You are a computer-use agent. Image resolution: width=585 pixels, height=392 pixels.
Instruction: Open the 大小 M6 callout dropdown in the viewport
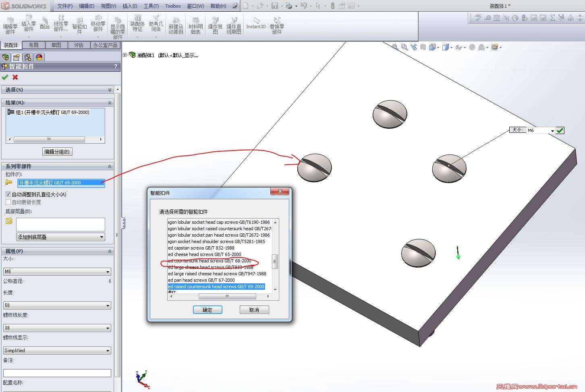pyautogui.click(x=552, y=131)
